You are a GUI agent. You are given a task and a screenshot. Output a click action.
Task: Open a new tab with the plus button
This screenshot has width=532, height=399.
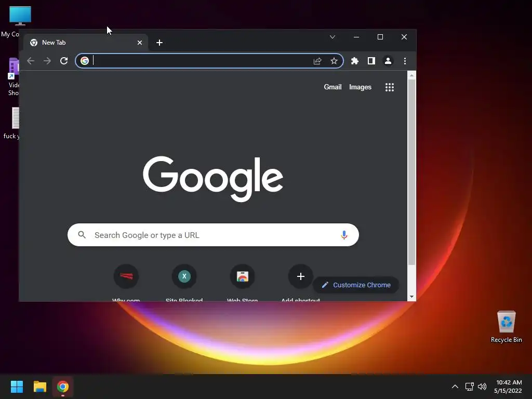point(159,43)
